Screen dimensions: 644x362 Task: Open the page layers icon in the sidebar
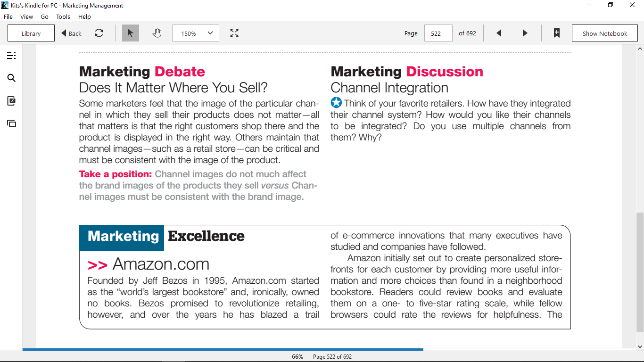[11, 123]
